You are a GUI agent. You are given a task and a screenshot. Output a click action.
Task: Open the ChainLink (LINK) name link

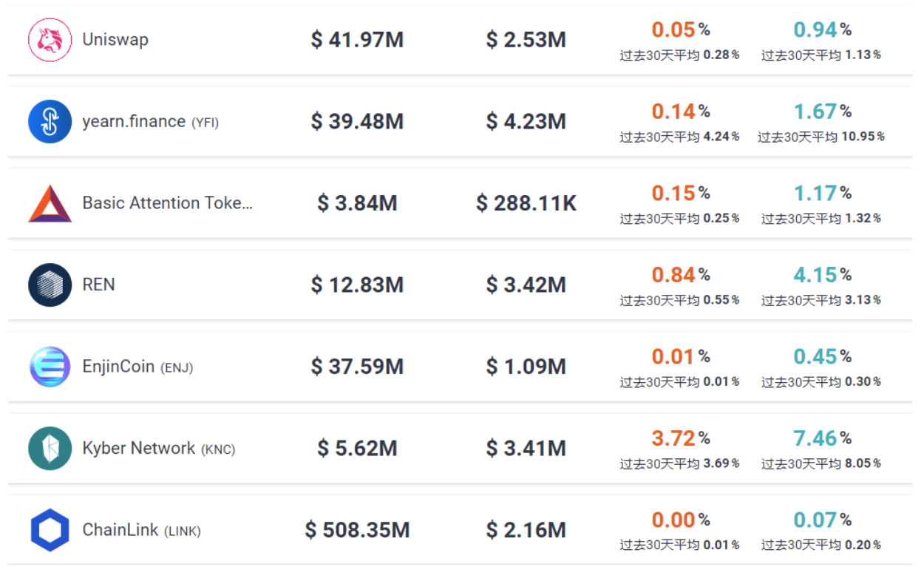click(x=142, y=531)
